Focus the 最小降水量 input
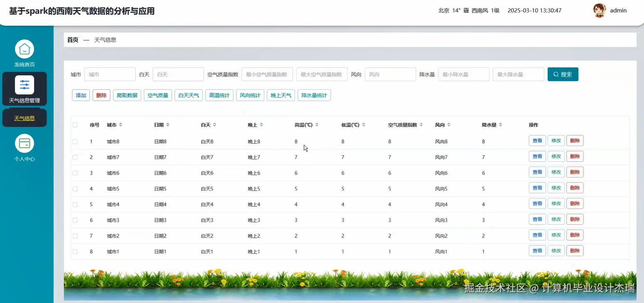The height and width of the screenshot is (303, 644). 464,74
